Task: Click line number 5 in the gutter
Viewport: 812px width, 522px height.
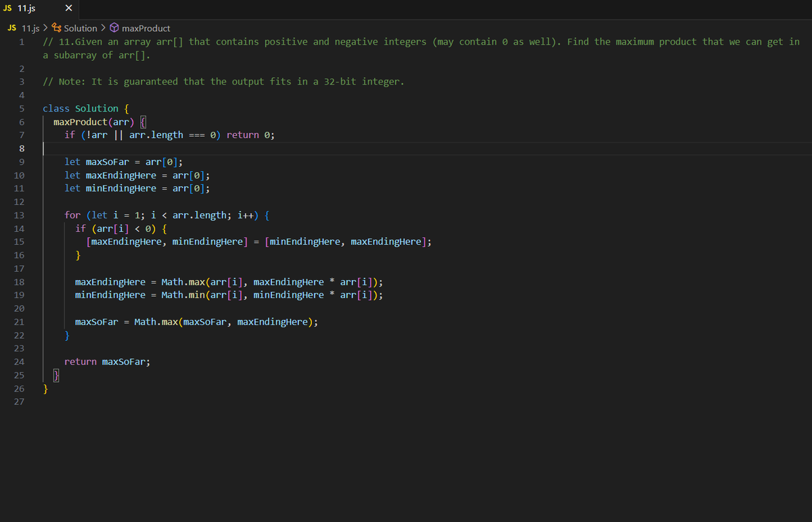Action: point(22,108)
